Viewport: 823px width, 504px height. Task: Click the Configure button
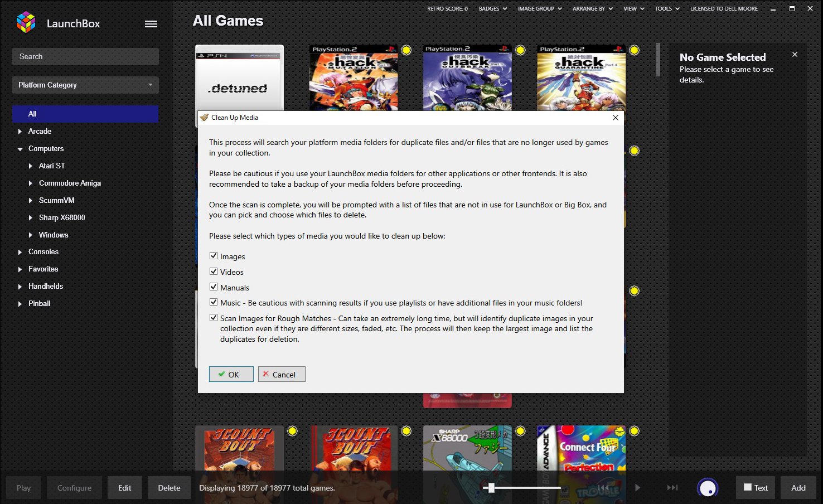tap(74, 488)
